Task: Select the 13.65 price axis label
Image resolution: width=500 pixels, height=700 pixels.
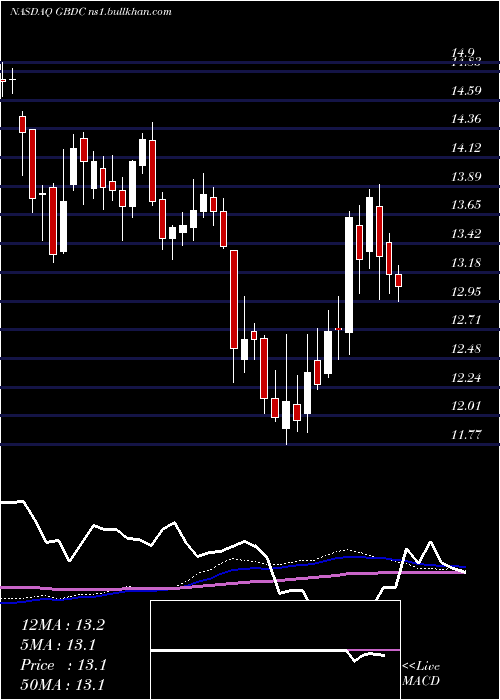Action: point(466,205)
